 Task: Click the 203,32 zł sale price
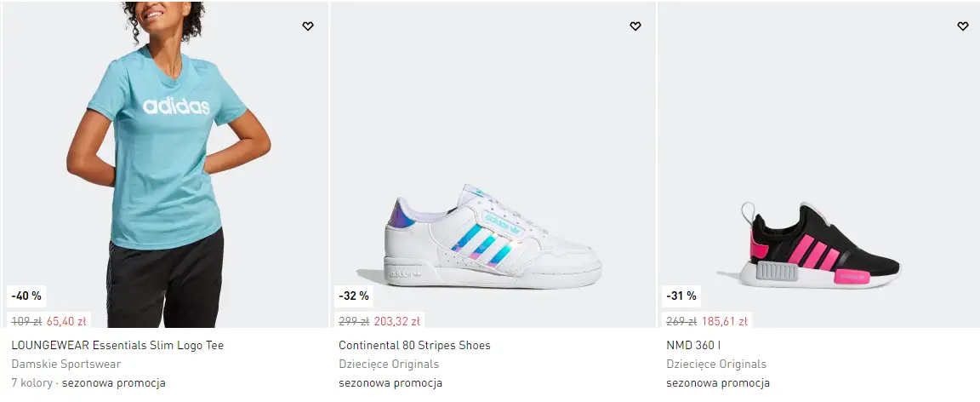point(397,322)
